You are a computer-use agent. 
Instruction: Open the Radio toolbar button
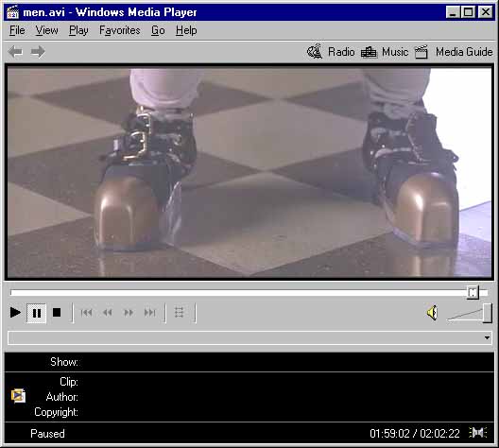(331, 52)
